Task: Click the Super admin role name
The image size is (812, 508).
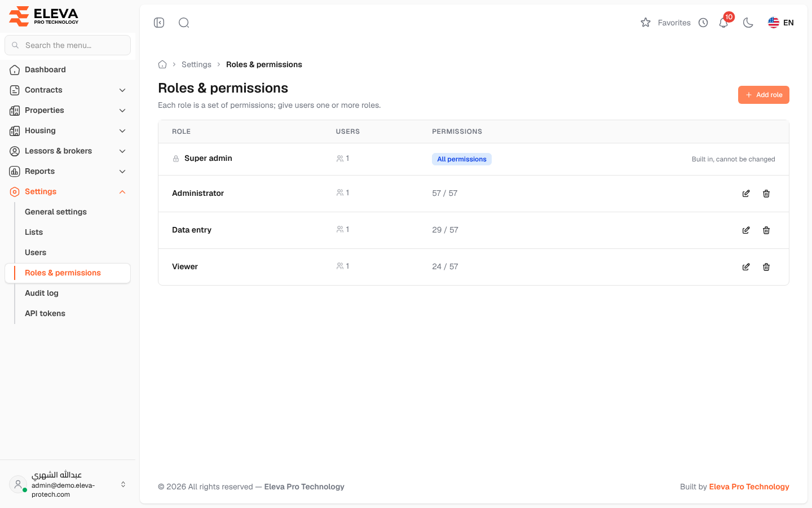Action: 208,158
